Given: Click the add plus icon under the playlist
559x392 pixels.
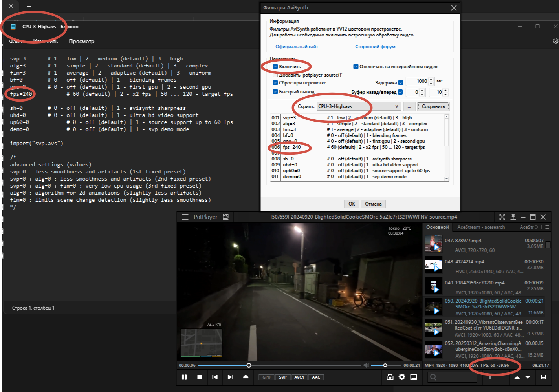Looking at the screenshot, I should 490,377.
